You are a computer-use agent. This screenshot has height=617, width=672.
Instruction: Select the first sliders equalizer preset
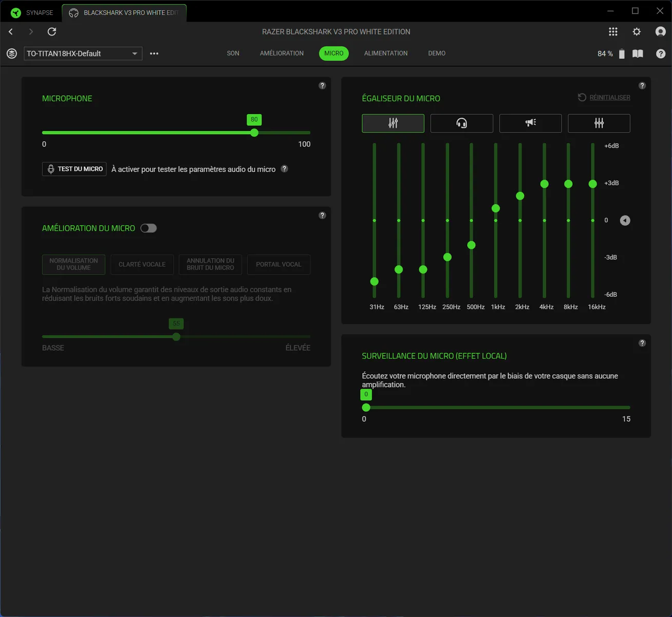[x=393, y=123]
